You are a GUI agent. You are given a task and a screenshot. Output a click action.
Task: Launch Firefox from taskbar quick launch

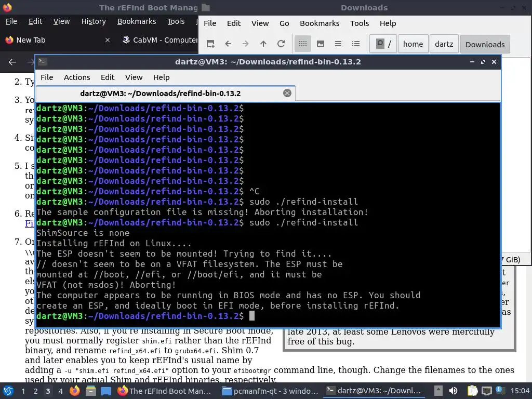(x=75, y=391)
